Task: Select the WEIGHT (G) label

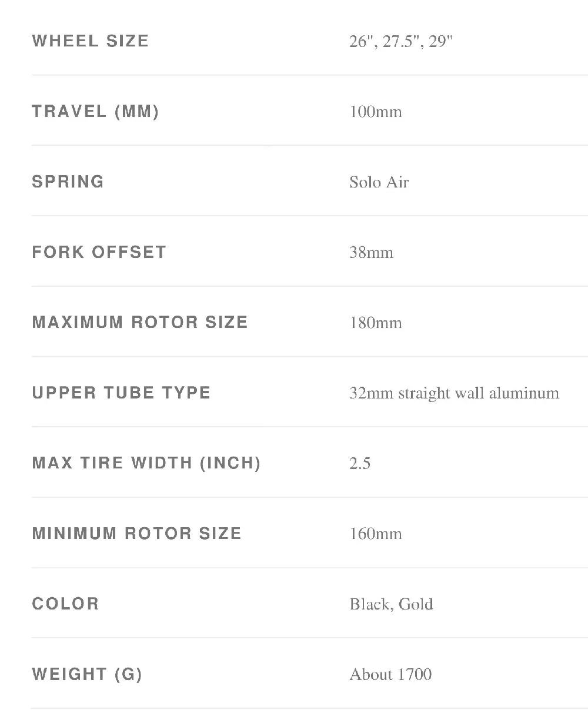Action: [87, 674]
